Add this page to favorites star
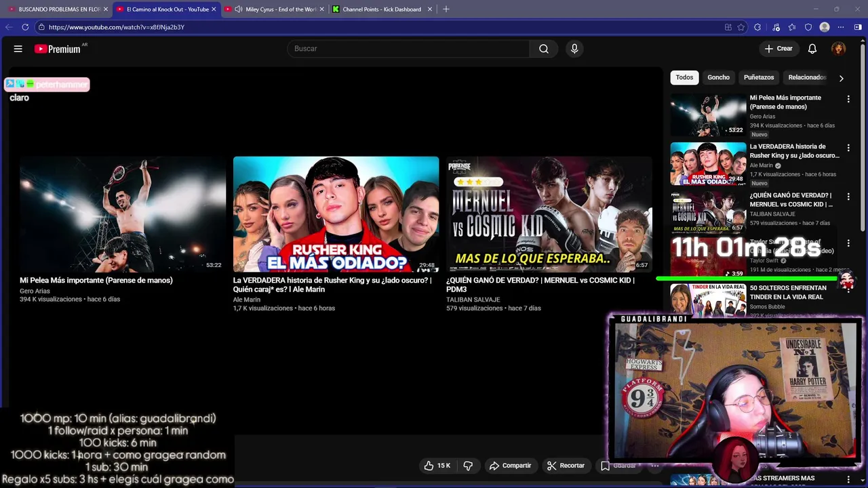This screenshot has height=488, width=868. [741, 27]
